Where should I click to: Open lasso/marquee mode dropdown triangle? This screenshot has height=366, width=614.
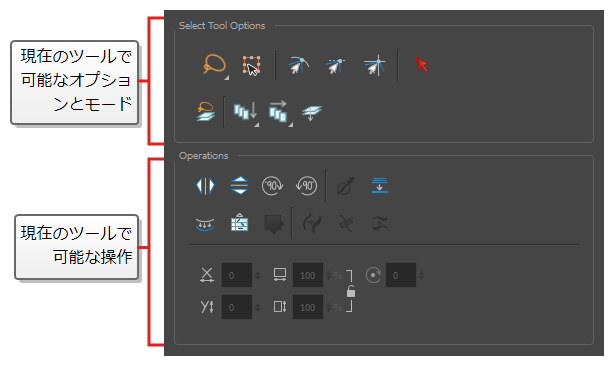[x=227, y=78]
